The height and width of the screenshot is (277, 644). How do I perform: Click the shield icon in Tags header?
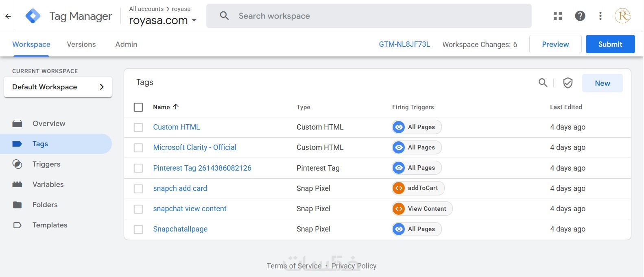click(568, 83)
